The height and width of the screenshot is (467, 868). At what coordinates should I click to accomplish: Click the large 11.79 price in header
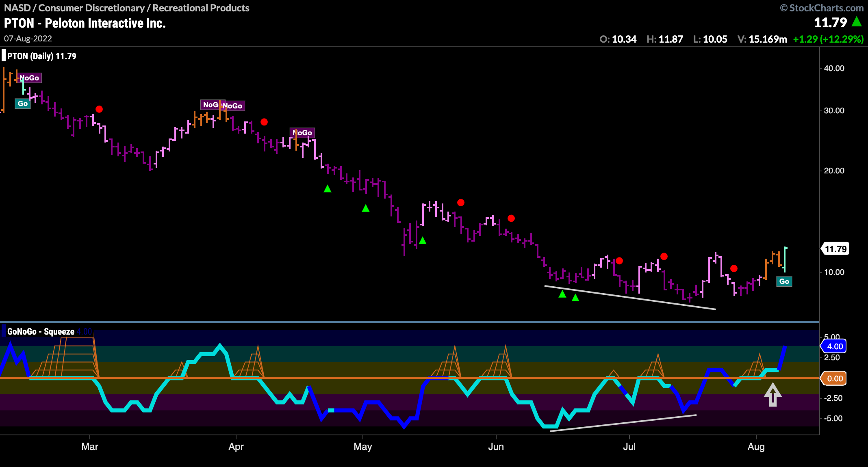click(831, 22)
